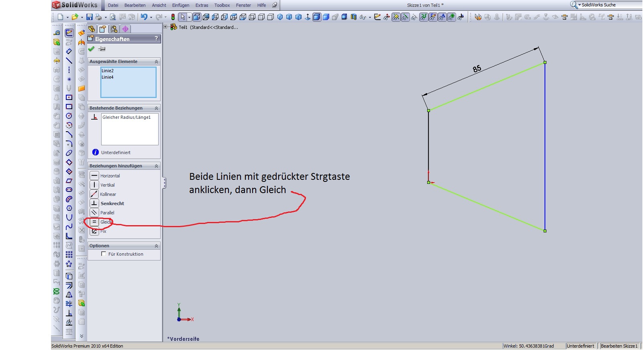644x350 pixels.
Task: Collapse the Bestehende Beziehungen section
Action: click(156, 108)
